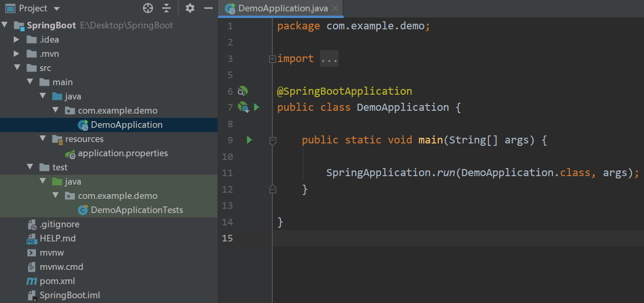Click the Project window icon in panel header

coord(10,8)
